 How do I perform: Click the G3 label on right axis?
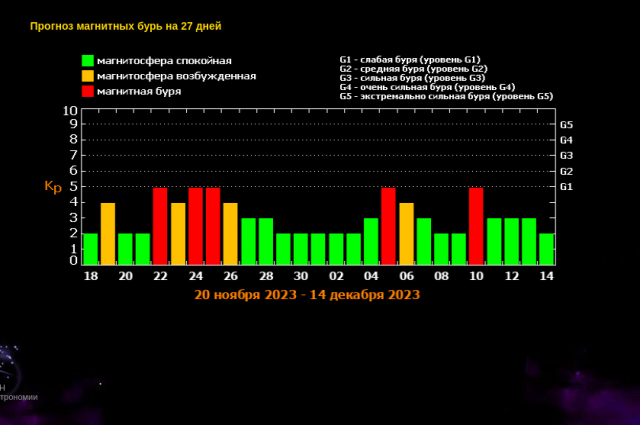(x=567, y=156)
